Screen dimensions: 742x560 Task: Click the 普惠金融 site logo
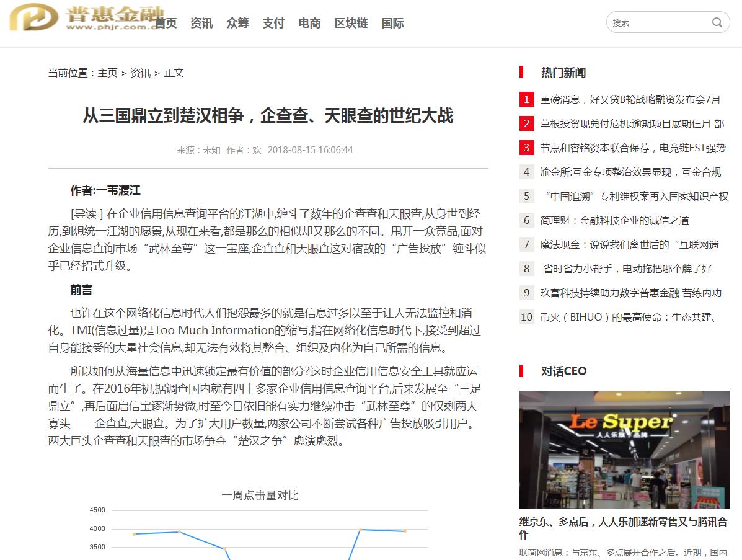(x=86, y=17)
